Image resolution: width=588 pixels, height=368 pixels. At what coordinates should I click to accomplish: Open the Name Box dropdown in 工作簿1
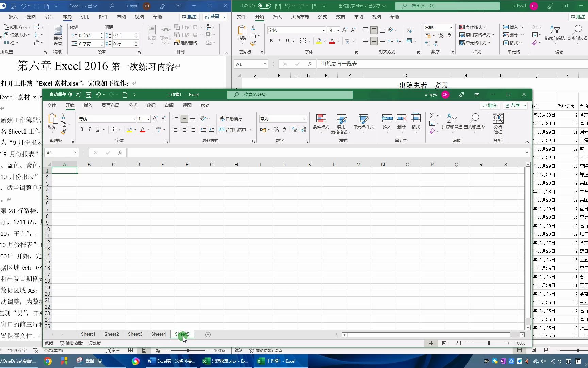pyautogui.click(x=75, y=153)
